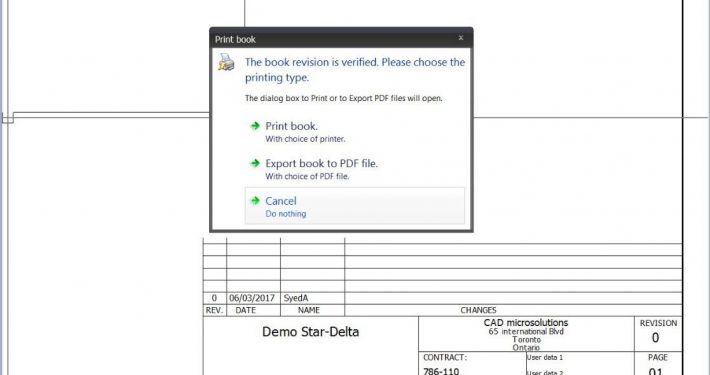Click green arrow beside Cancel

[255, 200]
